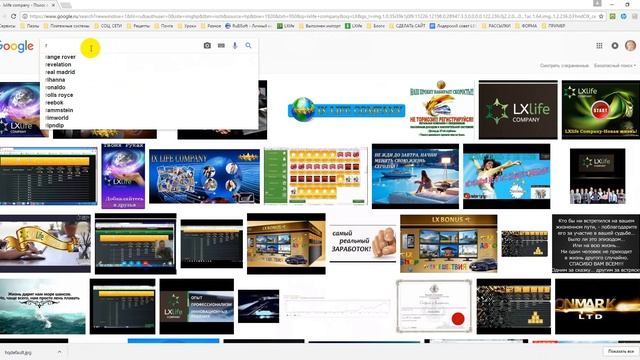Image resolution: width=640 pixels, height=360 pixels.
Task: Bookmark this page with the star icon
Action: tap(601, 16)
